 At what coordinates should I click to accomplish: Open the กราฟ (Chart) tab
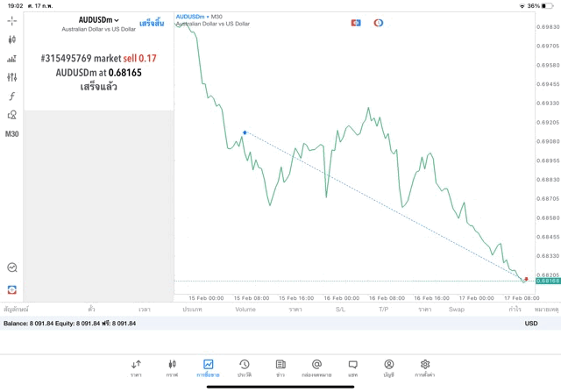[x=172, y=368]
